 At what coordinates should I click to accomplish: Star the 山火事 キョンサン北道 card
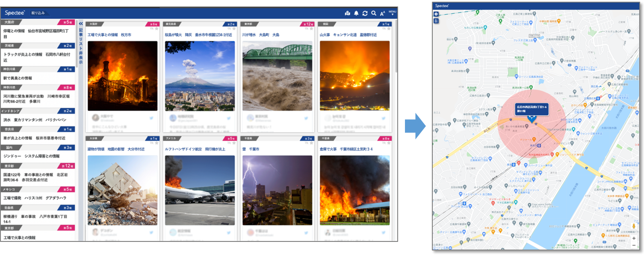(389, 29)
